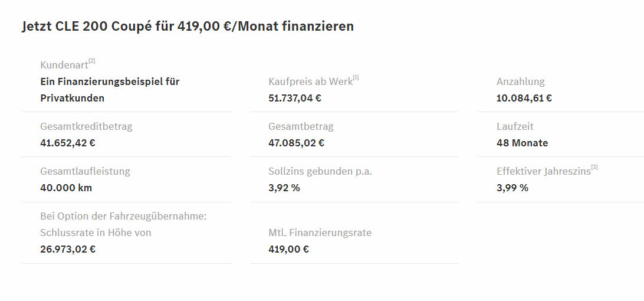The image size is (644, 301).
Task: Click the effective interest value 3,99 %
Action: tap(512, 188)
